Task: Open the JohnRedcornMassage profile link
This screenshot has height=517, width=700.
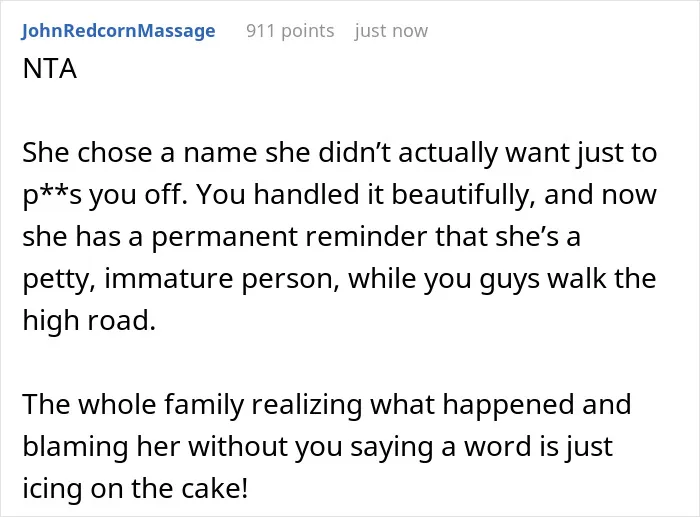Action: (x=118, y=31)
